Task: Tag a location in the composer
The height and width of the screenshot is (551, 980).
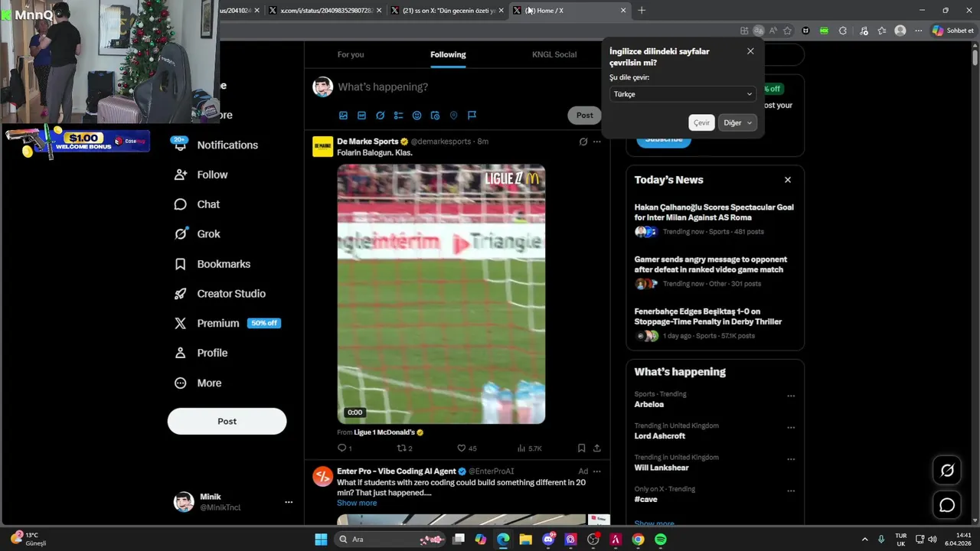Action: tap(453, 116)
